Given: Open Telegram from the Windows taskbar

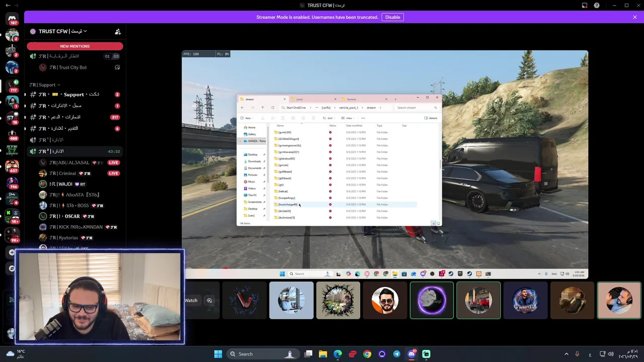Looking at the screenshot, I should (396, 354).
